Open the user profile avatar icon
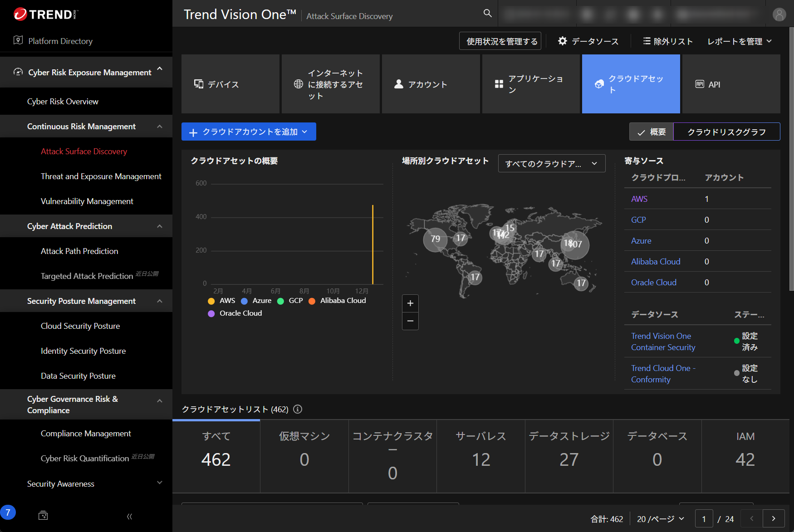Screen dimensions: 794x532 779,15
